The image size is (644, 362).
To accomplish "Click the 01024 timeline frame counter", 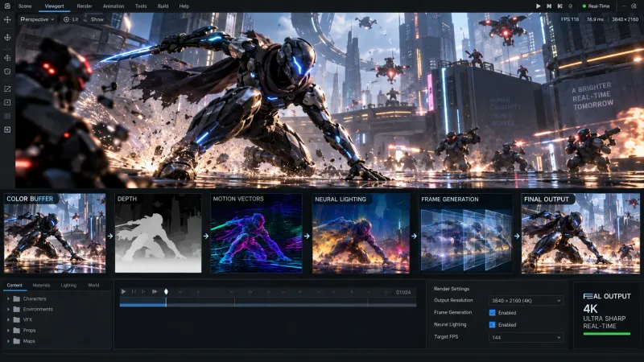I will [403, 292].
